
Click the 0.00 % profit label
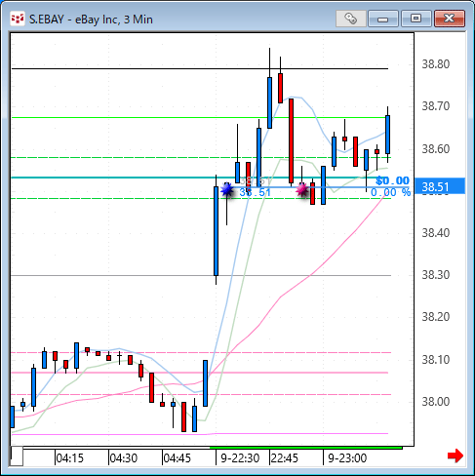[390, 192]
